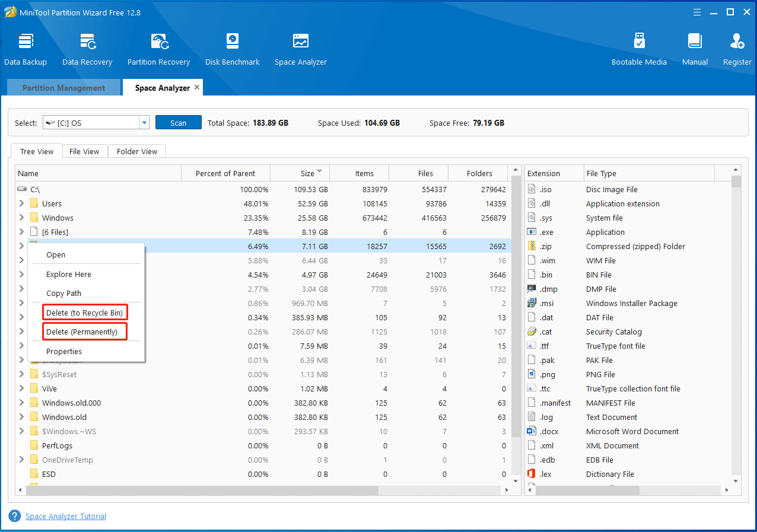Close the Space Analyzer tab

point(197,87)
